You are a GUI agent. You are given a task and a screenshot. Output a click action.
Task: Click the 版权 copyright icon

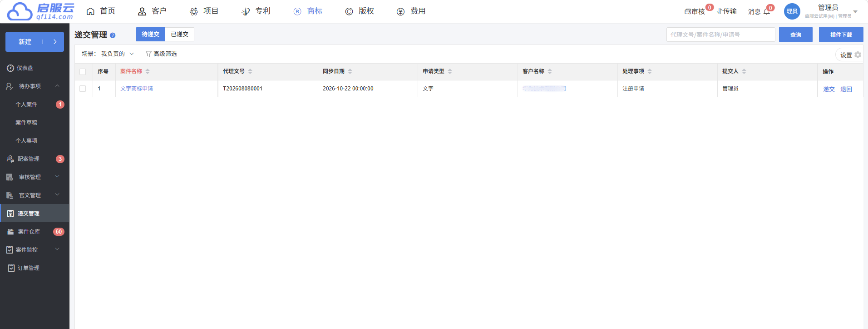[x=349, y=11]
